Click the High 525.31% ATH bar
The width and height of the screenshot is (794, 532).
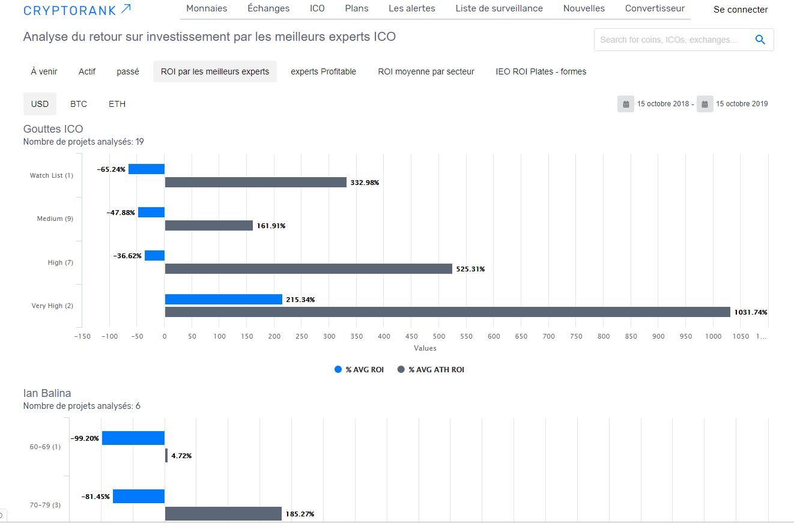pos(309,269)
